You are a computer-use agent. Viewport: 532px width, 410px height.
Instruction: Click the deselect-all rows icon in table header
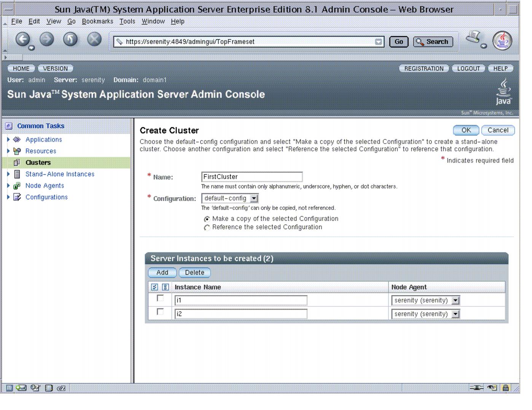click(165, 287)
